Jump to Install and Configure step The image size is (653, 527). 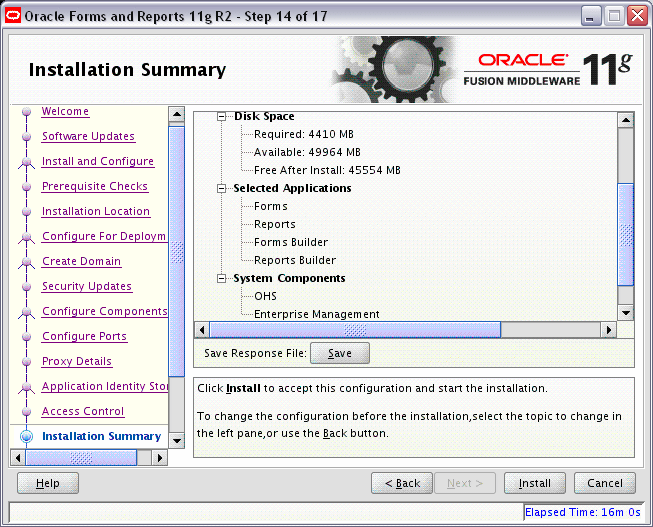(98, 162)
